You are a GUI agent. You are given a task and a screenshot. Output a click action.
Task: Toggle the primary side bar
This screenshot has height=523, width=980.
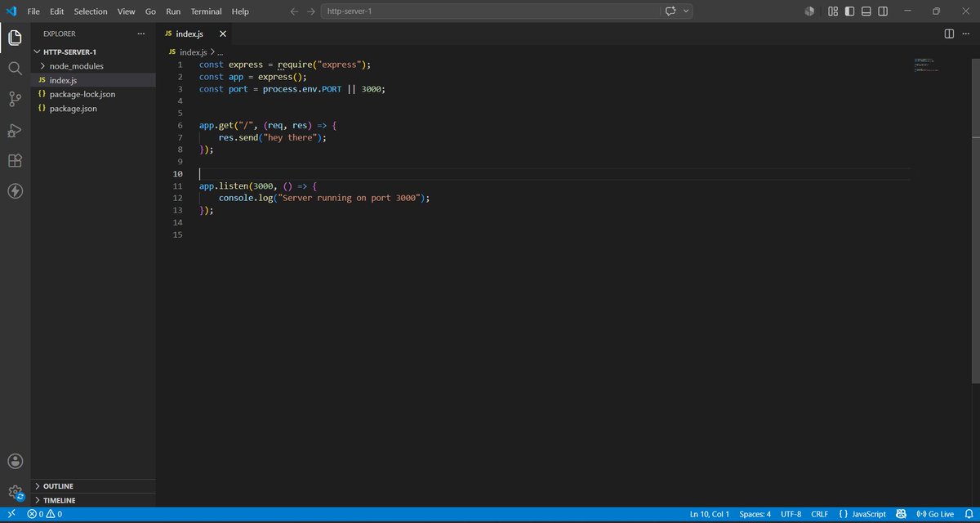click(x=850, y=11)
